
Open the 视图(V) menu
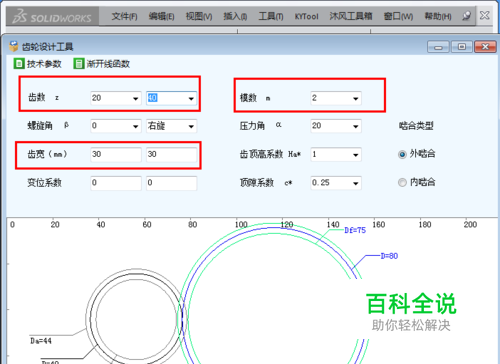[199, 16]
